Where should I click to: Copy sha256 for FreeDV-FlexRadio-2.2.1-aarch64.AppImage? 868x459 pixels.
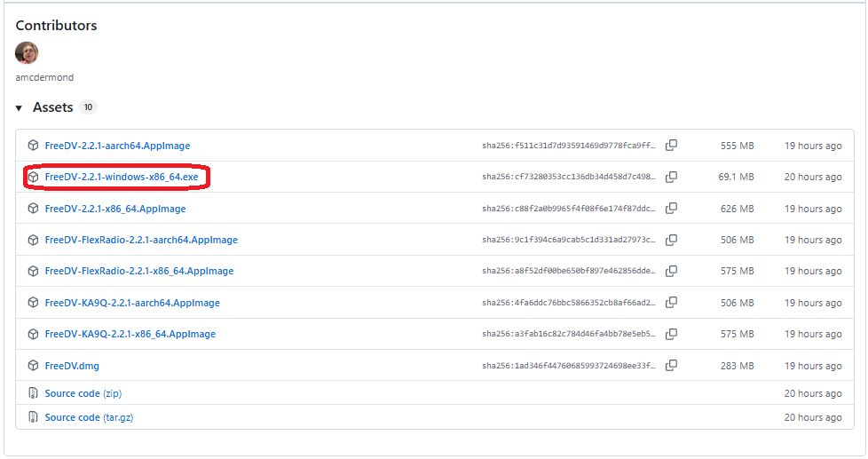pyautogui.click(x=671, y=240)
